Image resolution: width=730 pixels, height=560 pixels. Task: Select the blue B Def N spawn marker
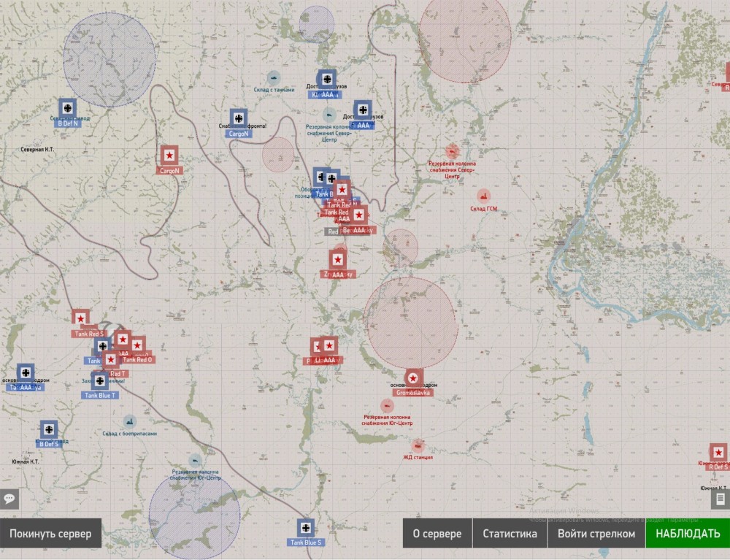pos(67,108)
